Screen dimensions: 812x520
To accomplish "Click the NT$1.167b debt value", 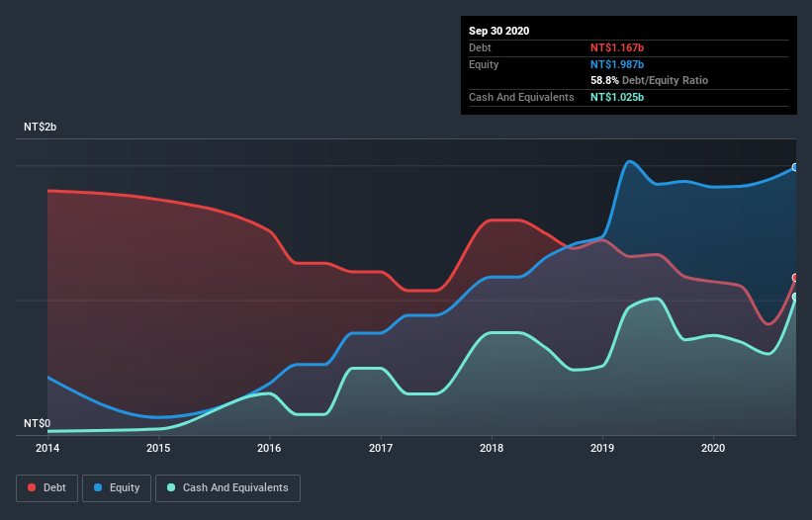I will click(x=617, y=47).
